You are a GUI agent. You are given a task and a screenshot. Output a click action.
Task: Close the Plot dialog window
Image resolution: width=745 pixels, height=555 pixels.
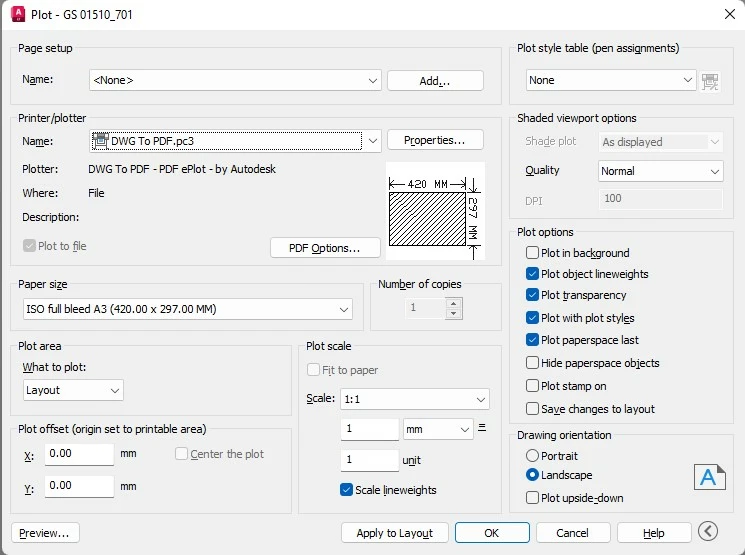click(730, 14)
